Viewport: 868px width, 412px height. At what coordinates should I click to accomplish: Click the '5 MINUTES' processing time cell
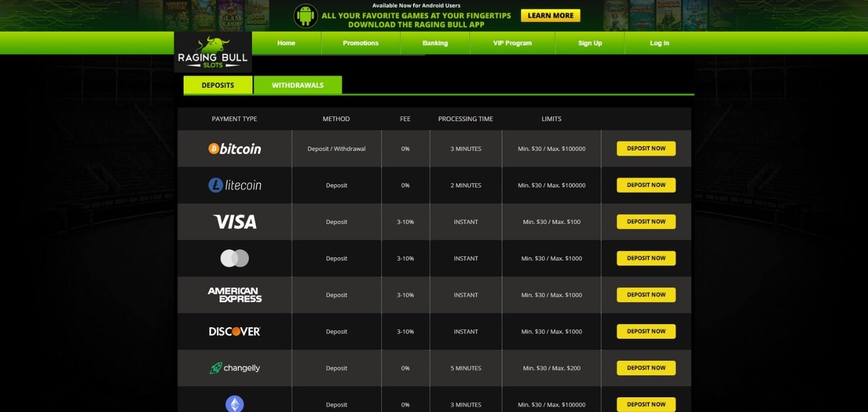pyautogui.click(x=466, y=368)
